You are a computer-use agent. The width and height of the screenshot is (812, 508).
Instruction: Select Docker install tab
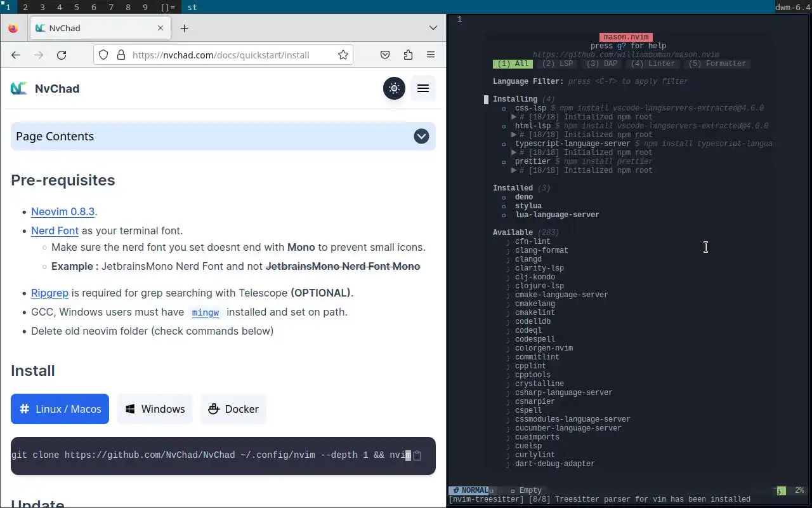point(233,409)
